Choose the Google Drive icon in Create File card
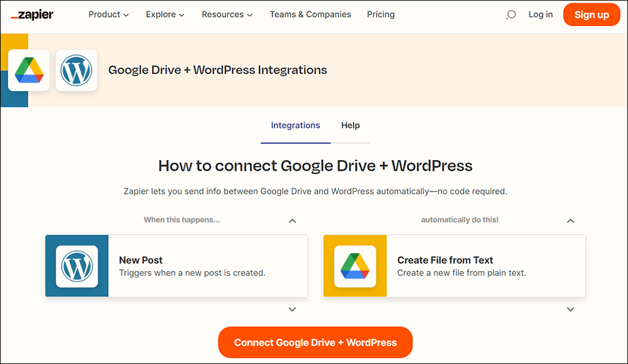Screen dimensions: 628x364 pos(355,266)
